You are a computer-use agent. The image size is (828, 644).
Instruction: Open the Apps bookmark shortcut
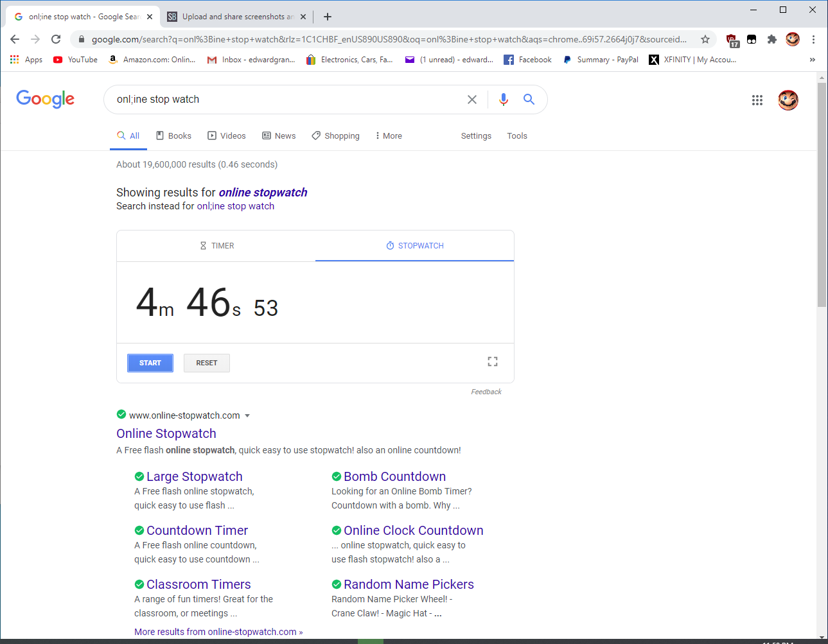(x=26, y=60)
